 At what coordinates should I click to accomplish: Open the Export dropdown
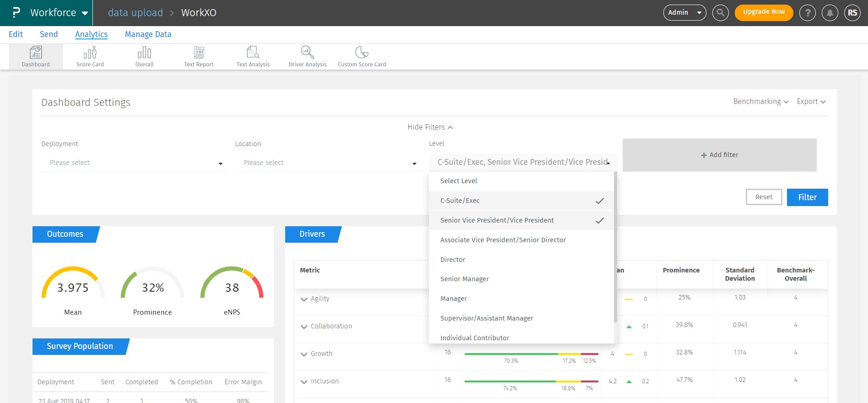811,102
